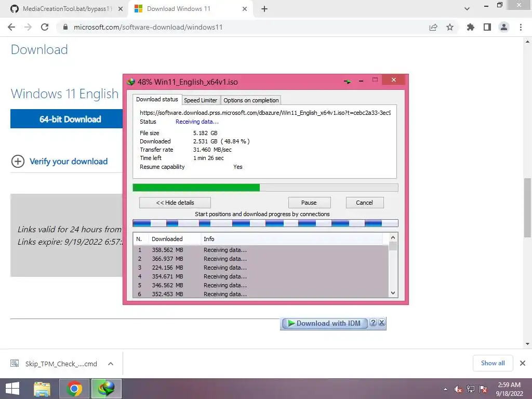
Task: Open the Windows Start button
Action: [12, 389]
